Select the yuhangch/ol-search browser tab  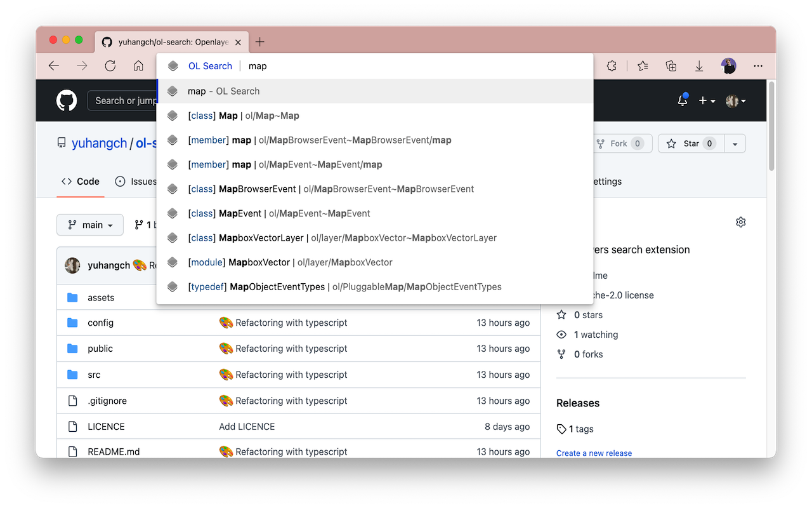171,43
